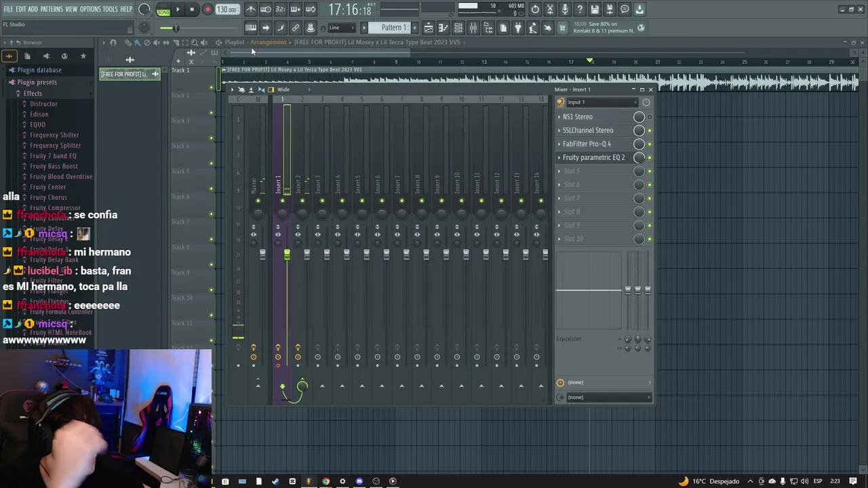
Task: Toggle the metronome icon
Action: coord(251,9)
